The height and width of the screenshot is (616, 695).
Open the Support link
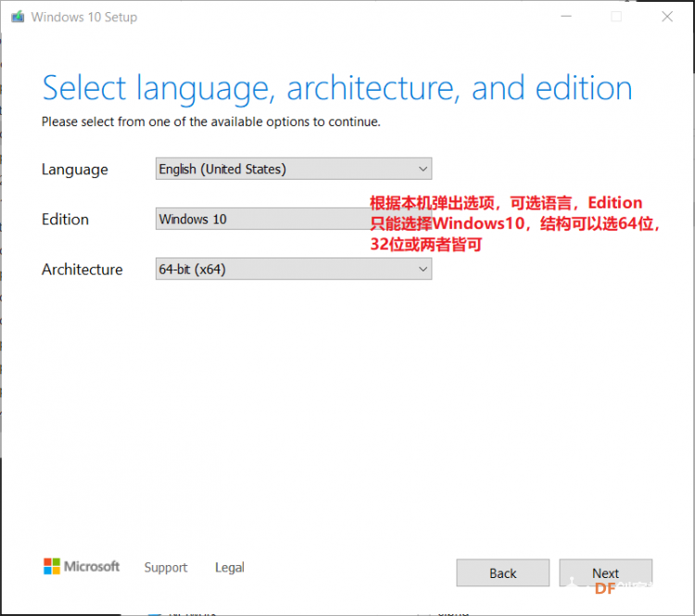click(166, 568)
